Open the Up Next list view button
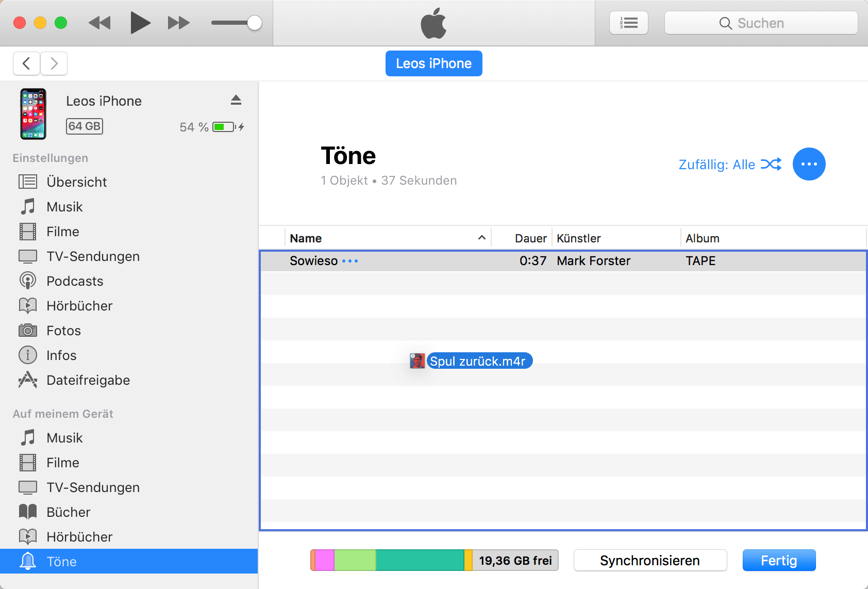Viewport: 868px width, 589px height. [x=628, y=23]
